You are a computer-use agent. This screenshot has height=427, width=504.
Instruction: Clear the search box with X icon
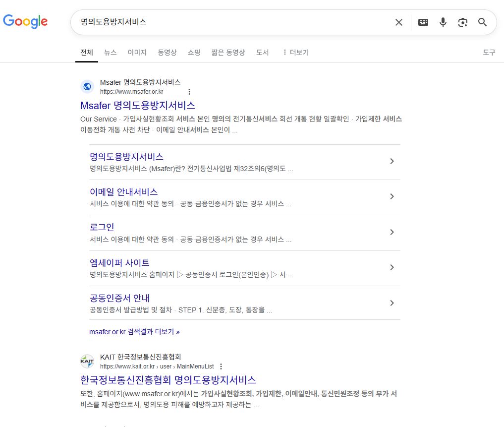tap(398, 22)
